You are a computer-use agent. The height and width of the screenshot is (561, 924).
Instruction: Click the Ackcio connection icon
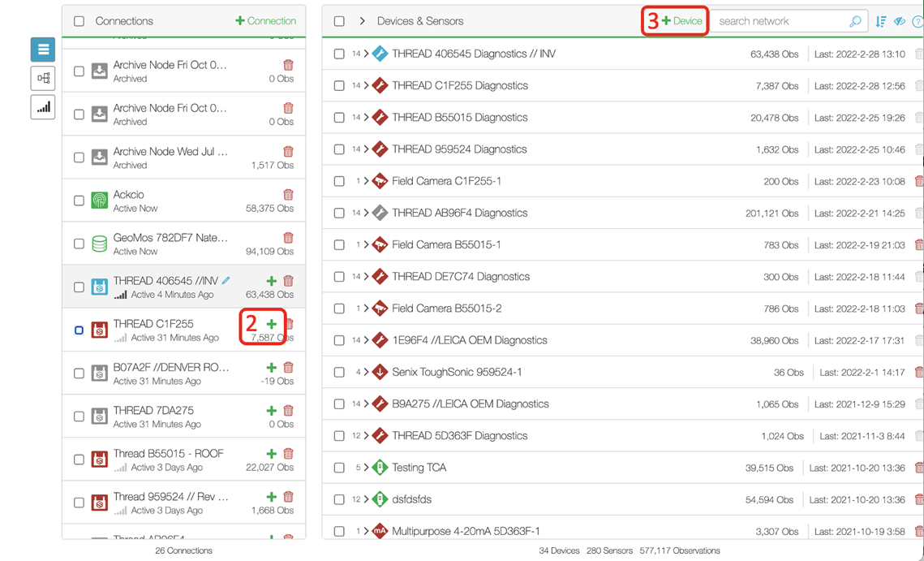click(x=100, y=201)
